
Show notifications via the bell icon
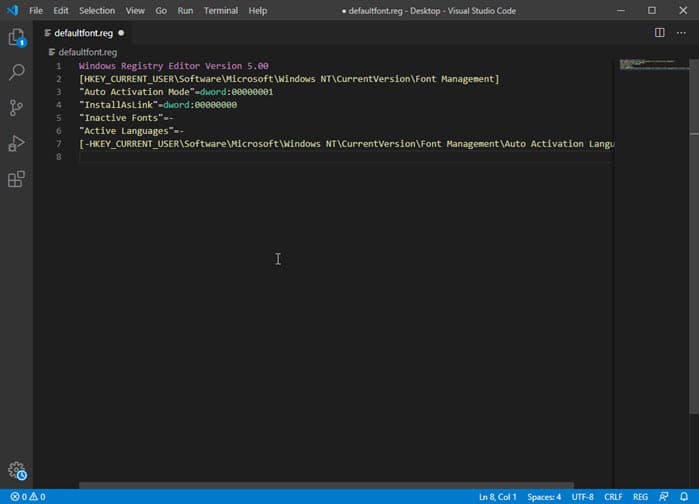tap(684, 496)
